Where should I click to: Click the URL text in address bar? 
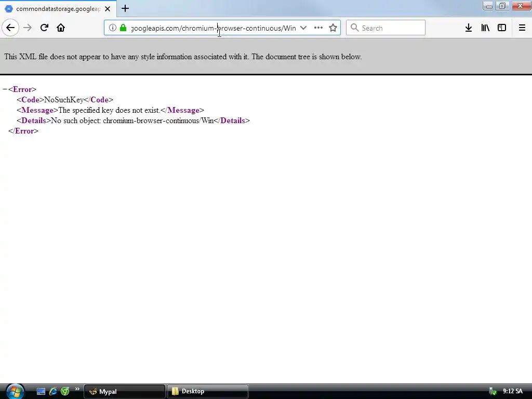click(x=214, y=28)
